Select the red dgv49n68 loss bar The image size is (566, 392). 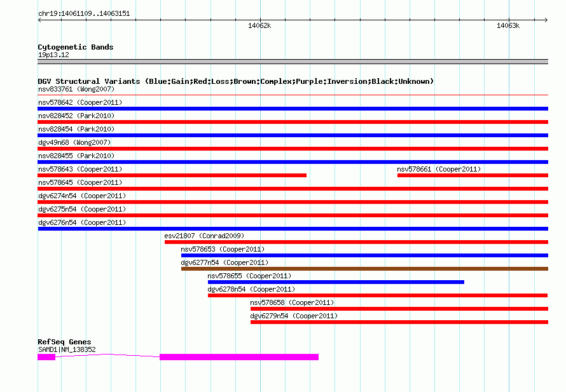[293, 149]
